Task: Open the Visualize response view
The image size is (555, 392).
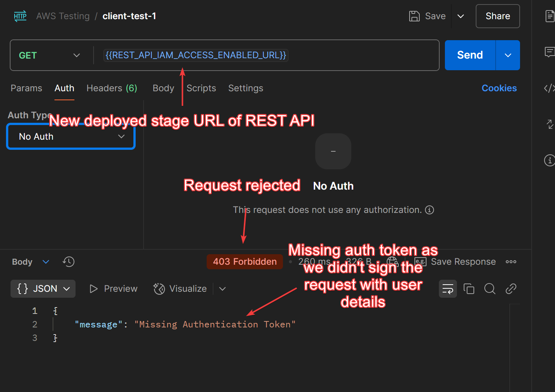Action: (x=181, y=289)
